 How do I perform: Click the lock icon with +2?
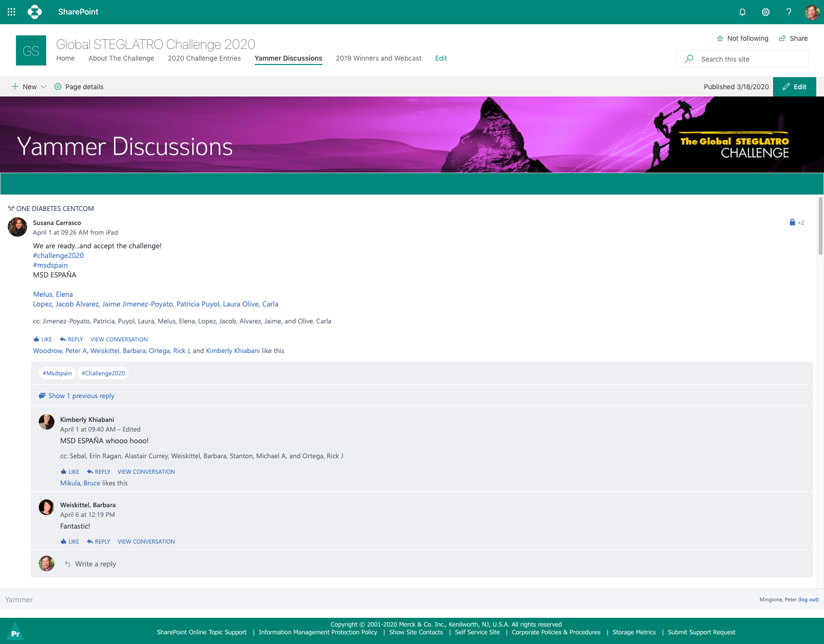[792, 223]
